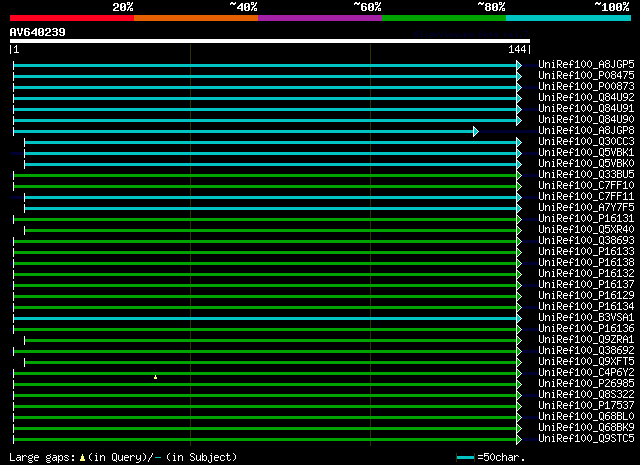
Task: Click the orange ~40% identity legend segment
Action: click(196, 18)
